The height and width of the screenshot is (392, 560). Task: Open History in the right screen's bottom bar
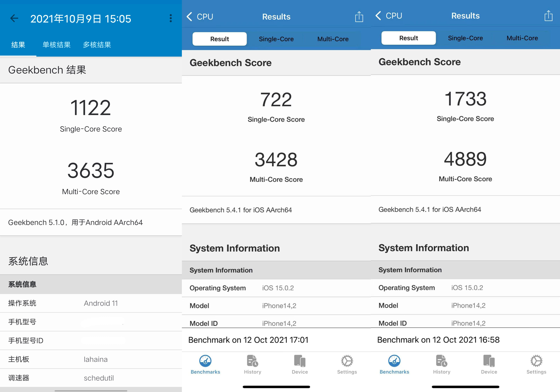point(441,365)
